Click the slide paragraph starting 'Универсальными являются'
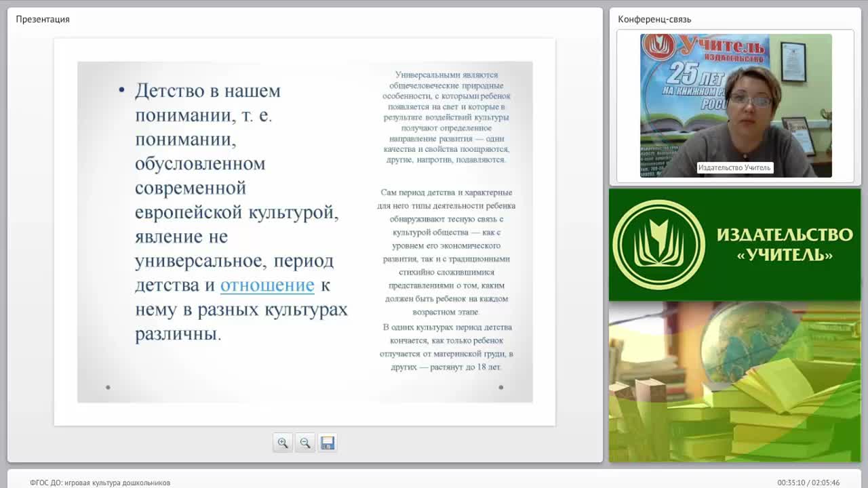The width and height of the screenshot is (868, 488). point(446,117)
